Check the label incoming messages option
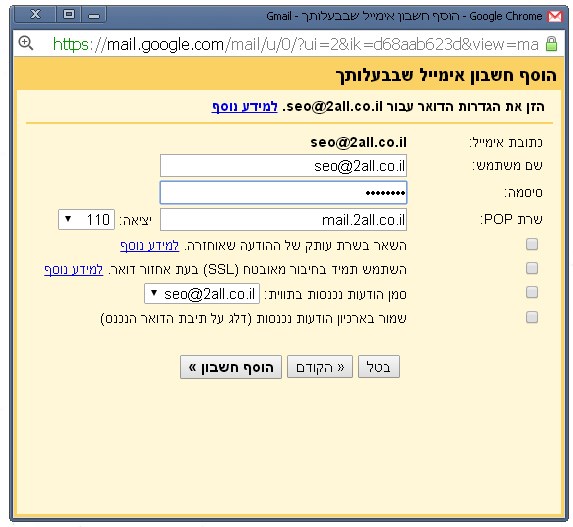 pyautogui.click(x=532, y=292)
